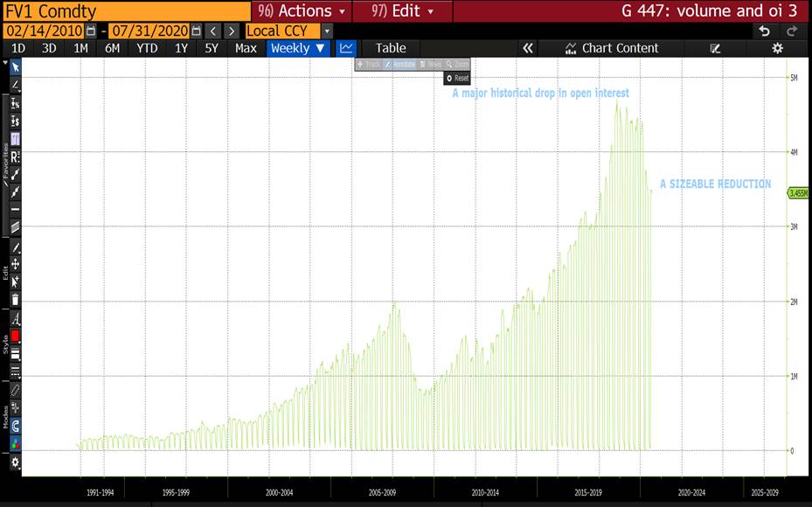Toggle the magnet snap mode
The height and width of the screenshot is (507, 812).
point(15,426)
